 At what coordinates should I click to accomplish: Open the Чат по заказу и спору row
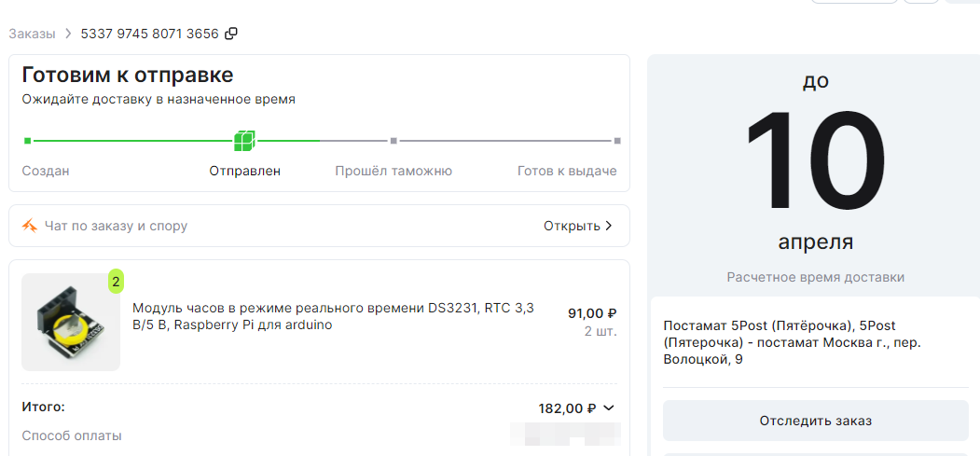[320, 226]
